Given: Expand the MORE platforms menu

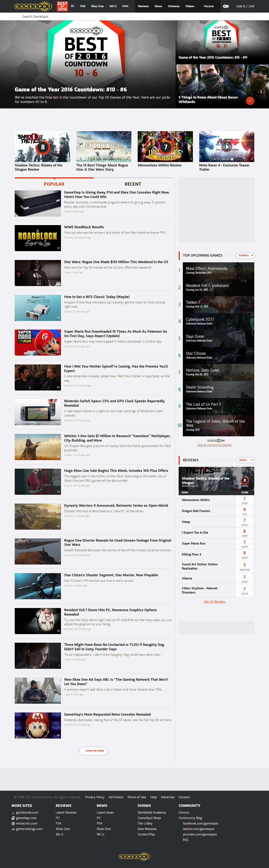Looking at the screenshot, I should 125,6.
